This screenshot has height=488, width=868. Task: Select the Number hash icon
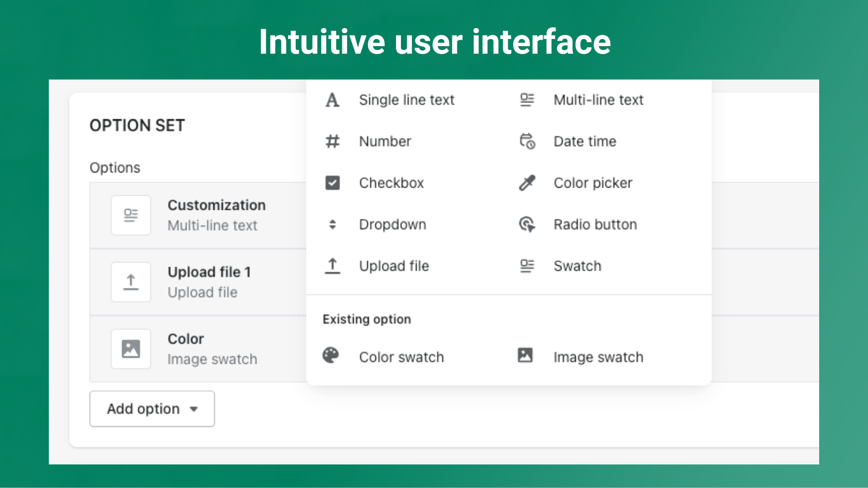click(332, 142)
